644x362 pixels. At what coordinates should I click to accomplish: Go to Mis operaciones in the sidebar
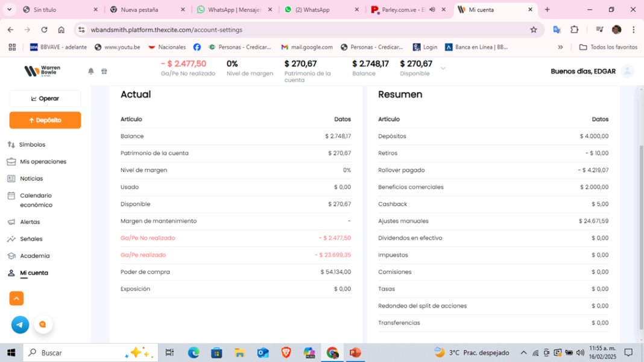43,162
